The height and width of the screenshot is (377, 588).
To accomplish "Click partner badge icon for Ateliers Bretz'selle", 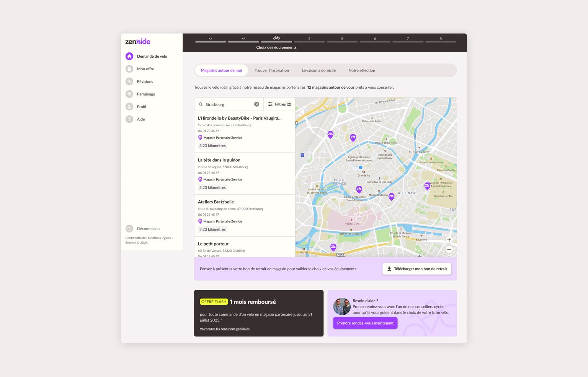I will pos(200,221).
